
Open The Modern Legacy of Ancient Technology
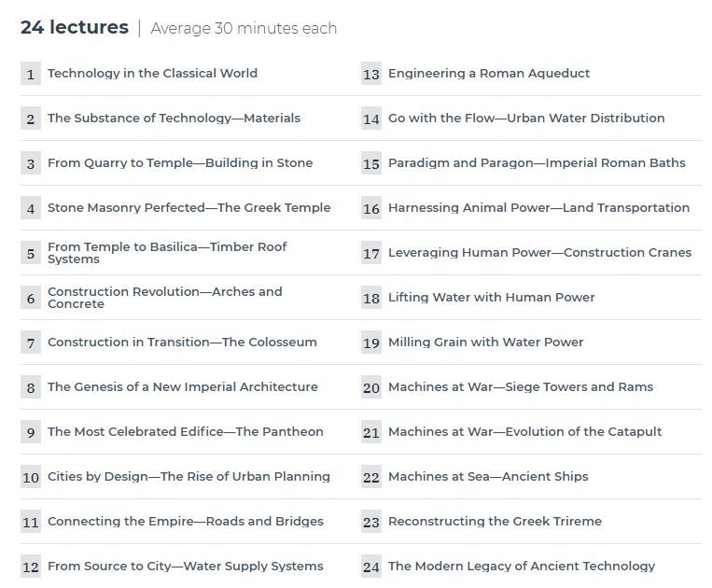pyautogui.click(x=522, y=567)
